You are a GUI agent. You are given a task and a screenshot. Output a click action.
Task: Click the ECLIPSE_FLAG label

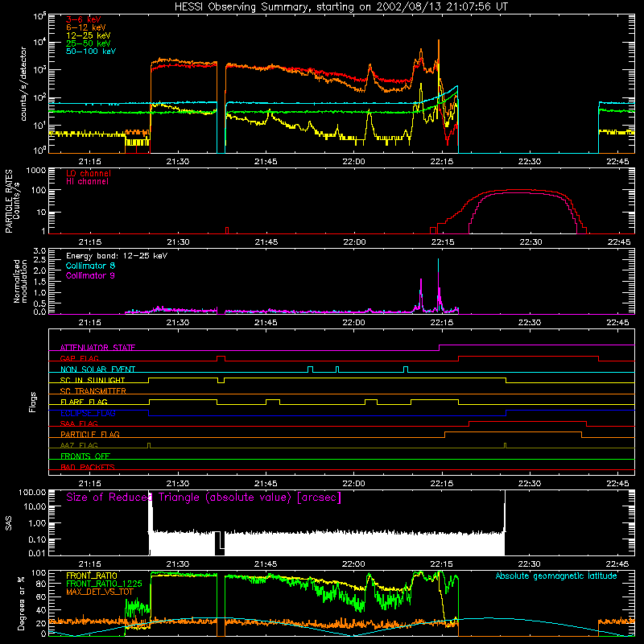[x=88, y=413]
